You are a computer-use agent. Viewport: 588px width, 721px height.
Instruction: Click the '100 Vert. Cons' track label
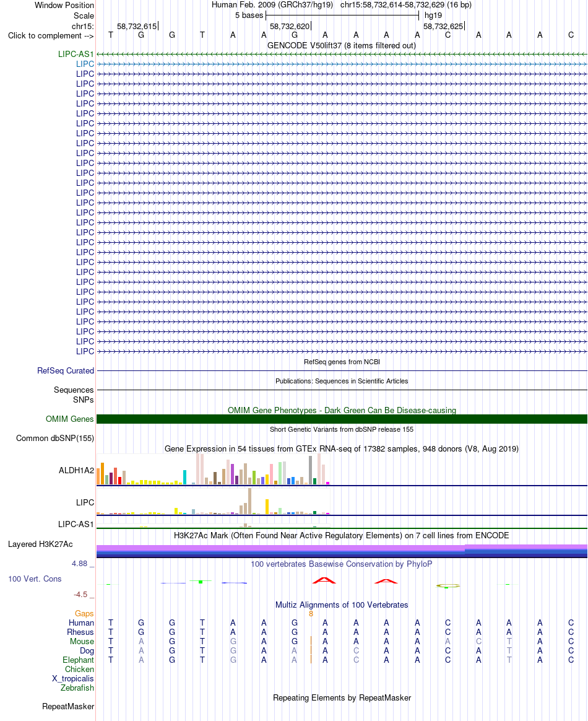click(35, 579)
